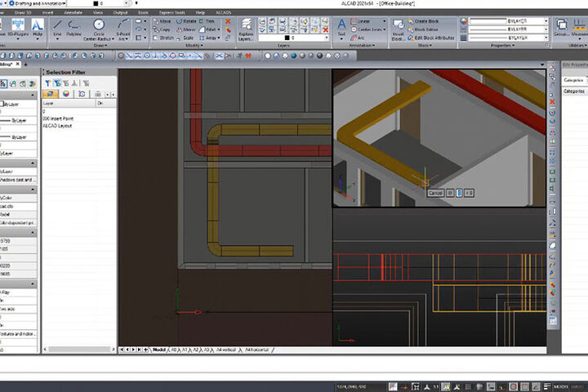Screen dimensions: 588x392
Task: Click Cancel in the 3D viewport prompt
Action: click(435, 193)
